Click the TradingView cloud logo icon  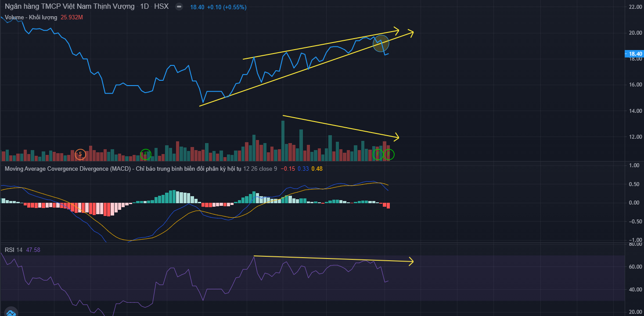(x=11, y=312)
